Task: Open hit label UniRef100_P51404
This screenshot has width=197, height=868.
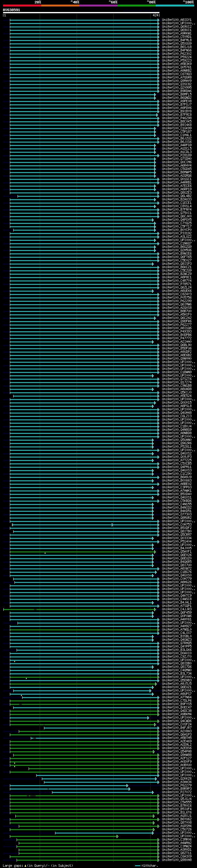Action: [x=177, y=542]
